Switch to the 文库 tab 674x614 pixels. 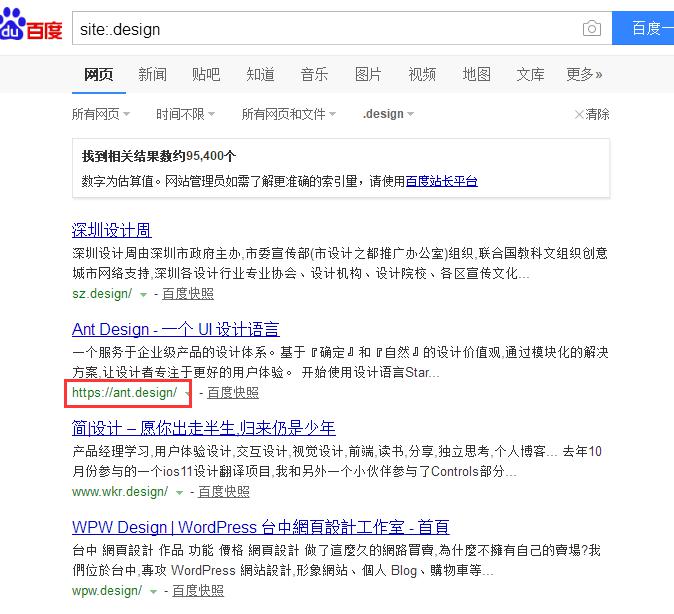(530, 74)
